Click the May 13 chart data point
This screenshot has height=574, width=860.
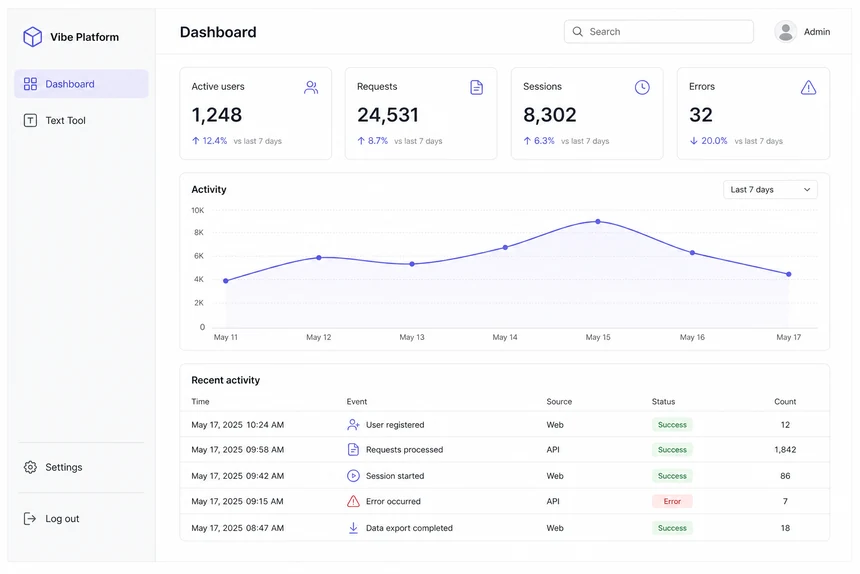click(412, 264)
